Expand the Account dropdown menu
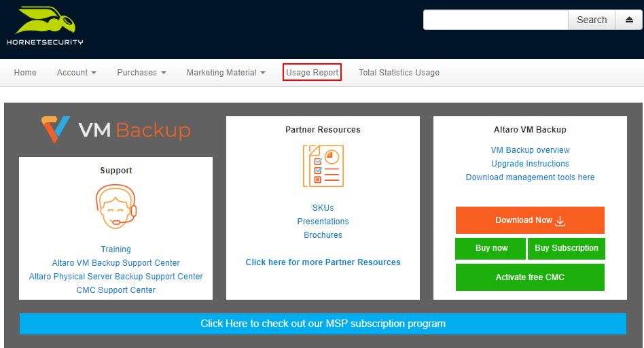The image size is (644, 348). click(x=76, y=72)
